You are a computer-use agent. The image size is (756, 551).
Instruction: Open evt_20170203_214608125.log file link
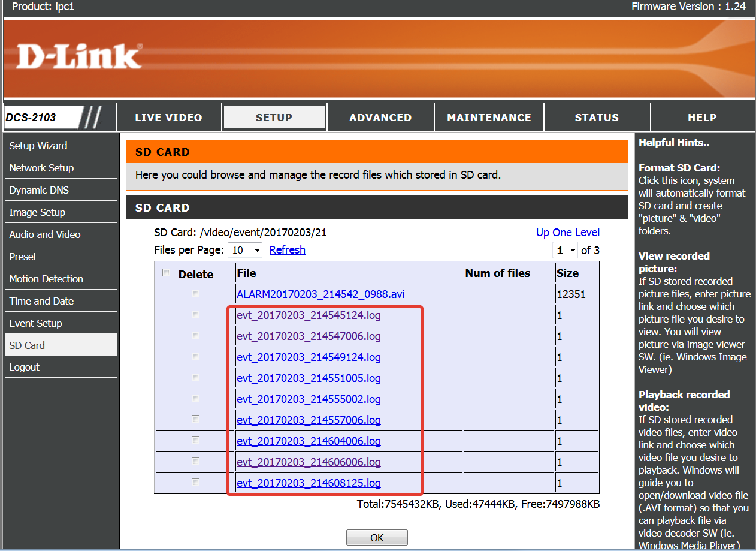point(309,483)
